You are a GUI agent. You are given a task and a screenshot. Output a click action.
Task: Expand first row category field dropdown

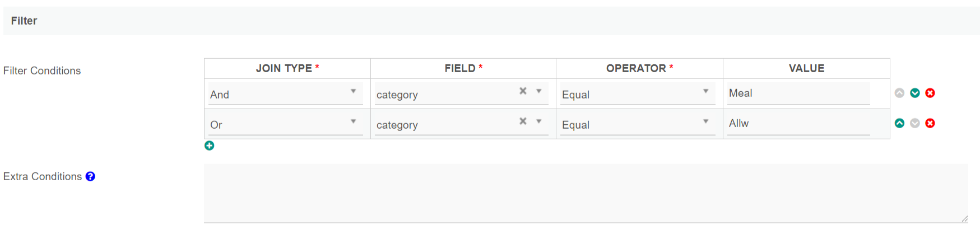538,91
